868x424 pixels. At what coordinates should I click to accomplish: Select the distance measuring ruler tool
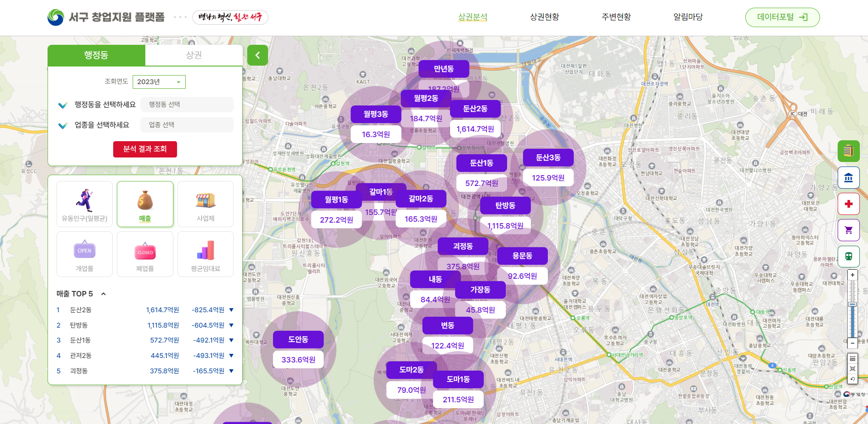click(x=853, y=358)
